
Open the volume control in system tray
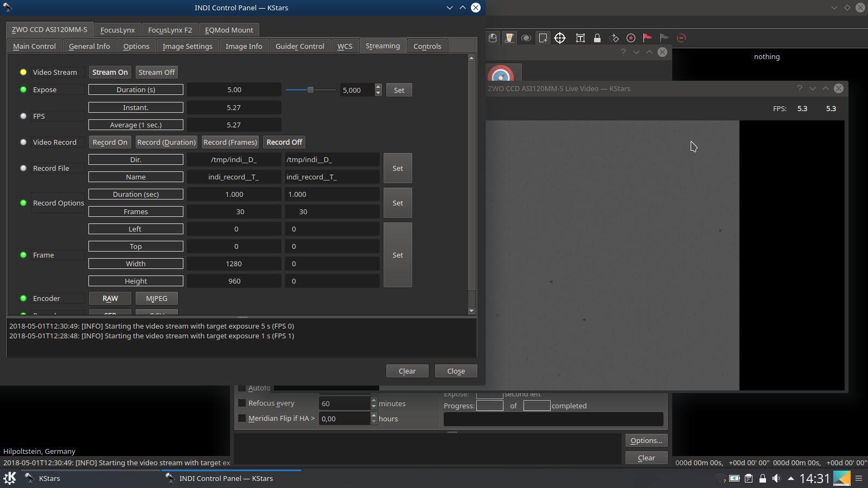(x=776, y=478)
